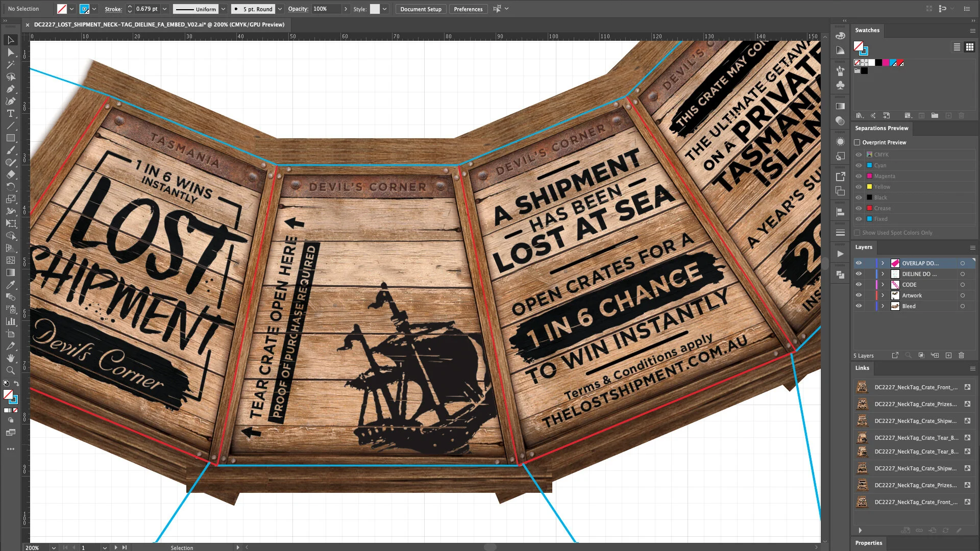This screenshot has height=551, width=980.
Task: Hide the Crease separation
Action: [x=859, y=208]
